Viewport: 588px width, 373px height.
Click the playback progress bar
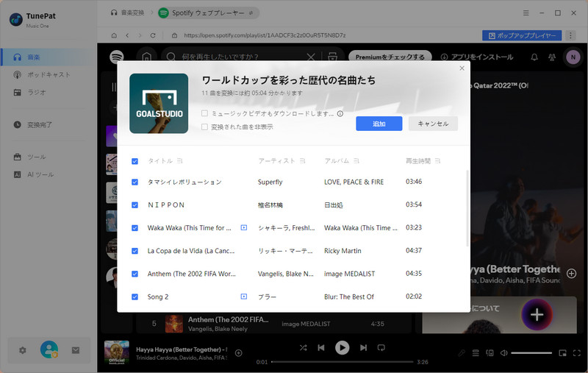click(x=342, y=362)
